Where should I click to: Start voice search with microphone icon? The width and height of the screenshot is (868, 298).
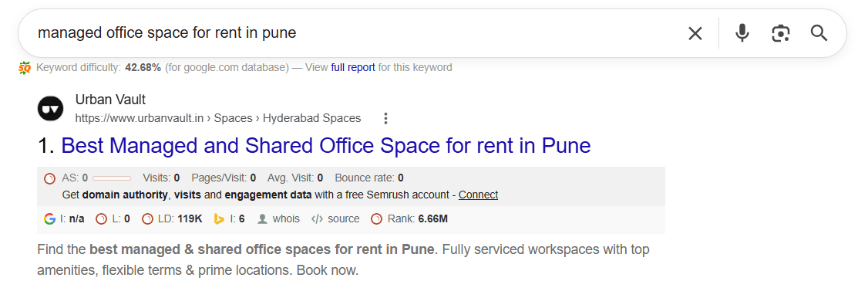[742, 33]
